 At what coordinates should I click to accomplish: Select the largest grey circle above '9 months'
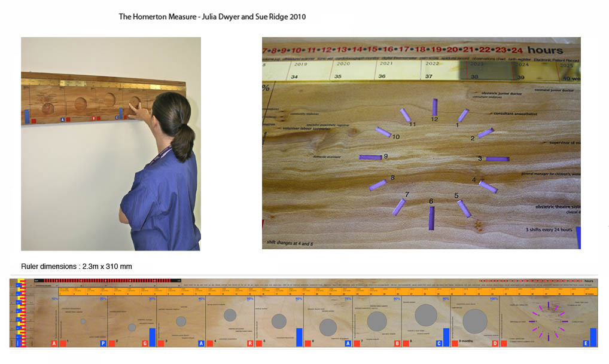[474, 321]
